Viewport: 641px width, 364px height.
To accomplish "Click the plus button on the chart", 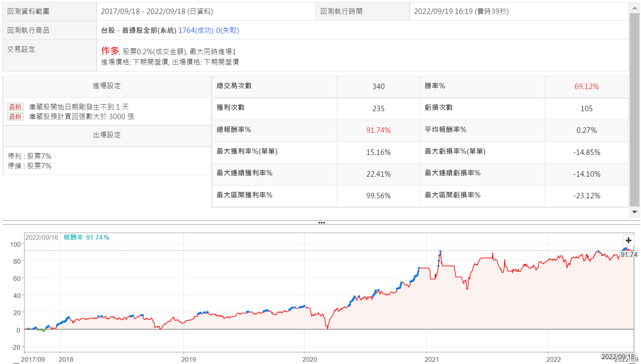I will [628, 240].
